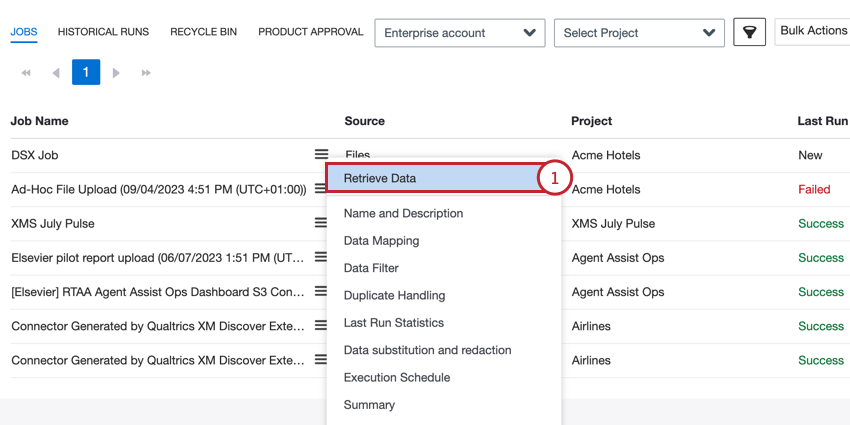Image resolution: width=850 pixels, height=425 pixels.
Task: Click page number 1 button
Action: (86, 73)
